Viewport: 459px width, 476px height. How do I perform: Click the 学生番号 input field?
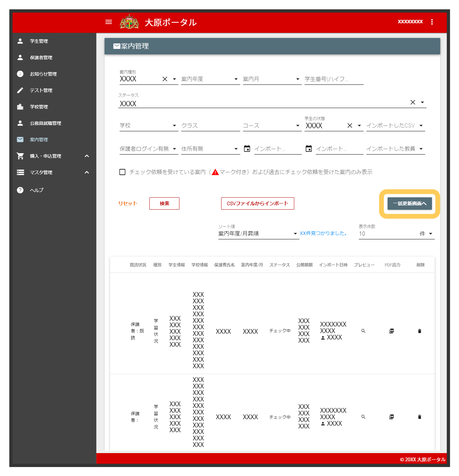point(334,79)
